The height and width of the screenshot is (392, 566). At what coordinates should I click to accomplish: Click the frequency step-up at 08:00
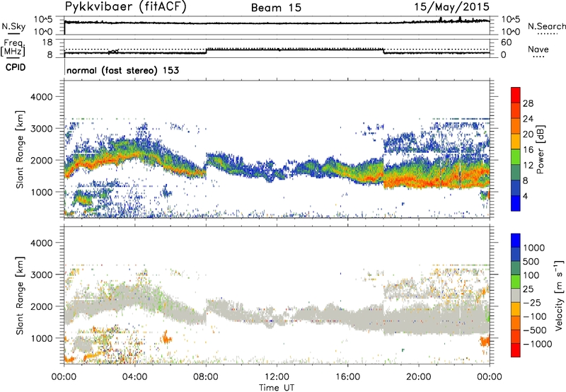(206, 51)
